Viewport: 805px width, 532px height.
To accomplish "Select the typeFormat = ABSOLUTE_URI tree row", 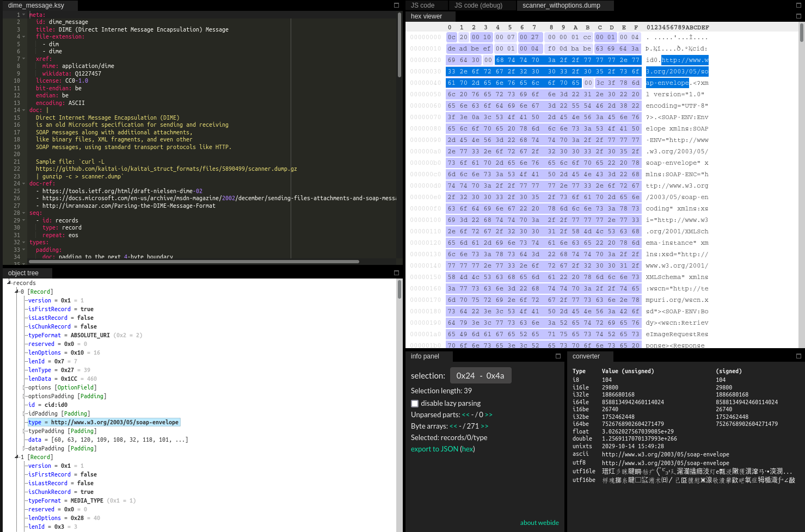I will 85,335.
